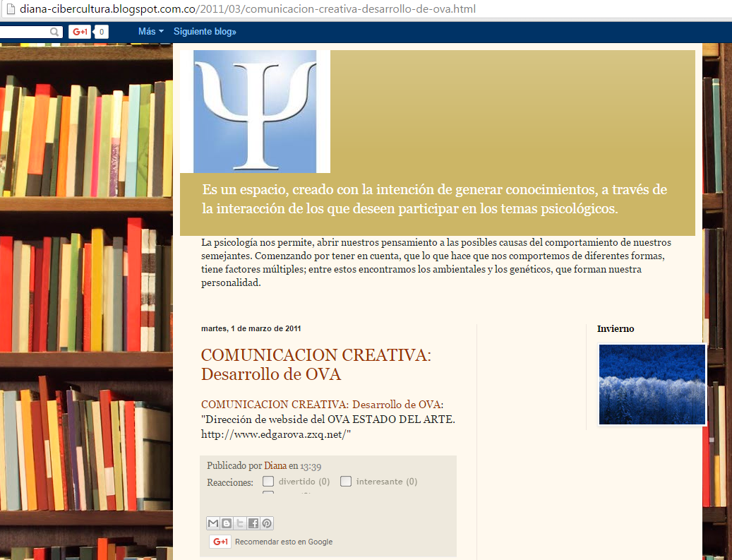Click the G+1 button in the top navbar
Image resolution: width=732 pixels, height=560 pixels.
coord(80,32)
